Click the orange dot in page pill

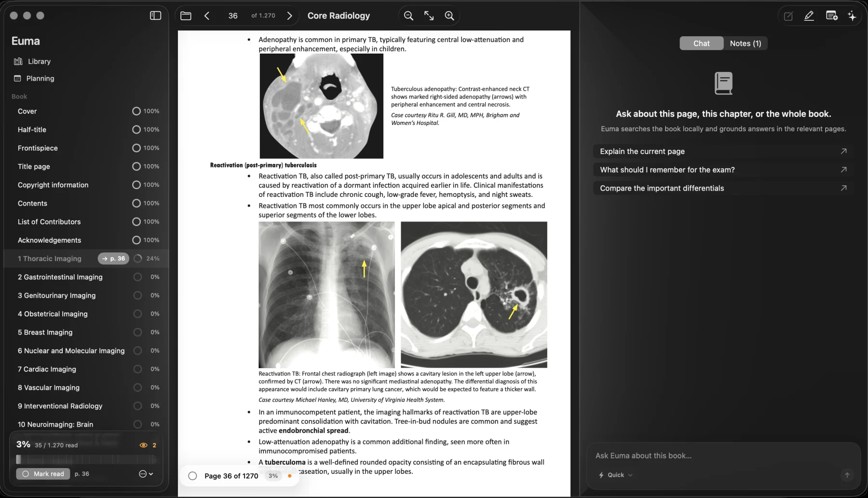point(289,476)
